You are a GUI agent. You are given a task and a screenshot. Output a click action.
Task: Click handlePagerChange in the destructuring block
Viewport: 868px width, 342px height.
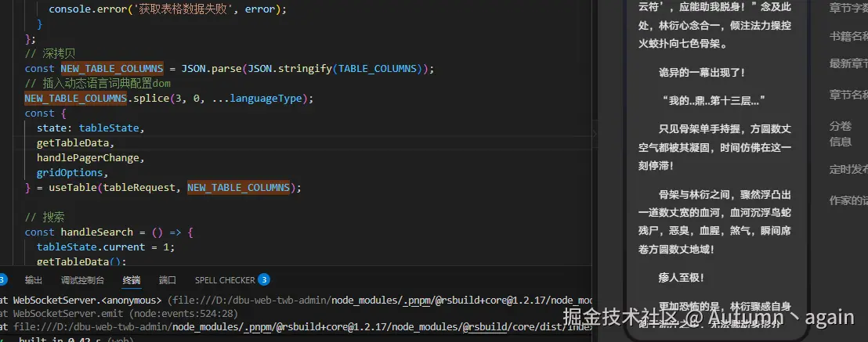click(x=90, y=158)
